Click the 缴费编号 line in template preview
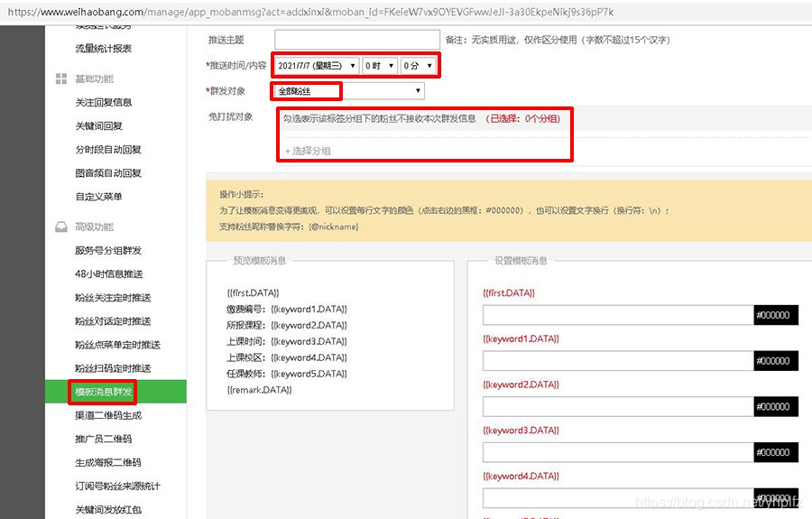Screen dimensions: 812x519 [x=287, y=310]
